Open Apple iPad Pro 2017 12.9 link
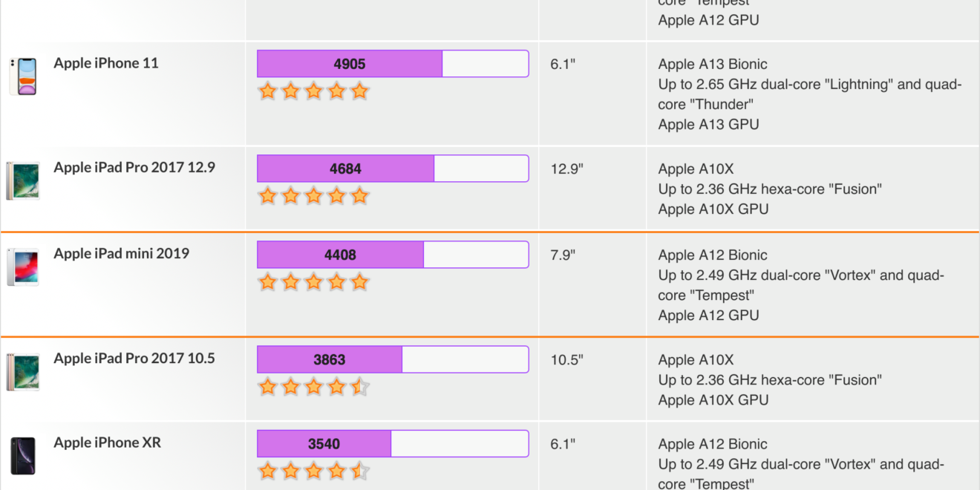This screenshot has width=980, height=490. pos(134,168)
